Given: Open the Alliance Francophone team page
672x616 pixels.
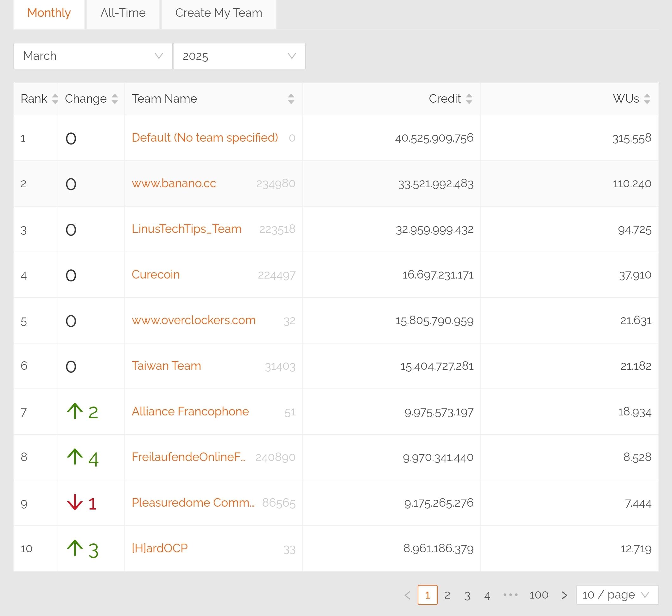Looking at the screenshot, I should click(190, 412).
